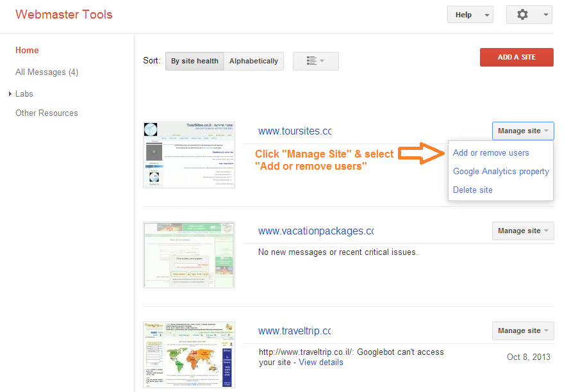Sort sites by site health
This screenshot has width=578, height=392.
(x=195, y=61)
